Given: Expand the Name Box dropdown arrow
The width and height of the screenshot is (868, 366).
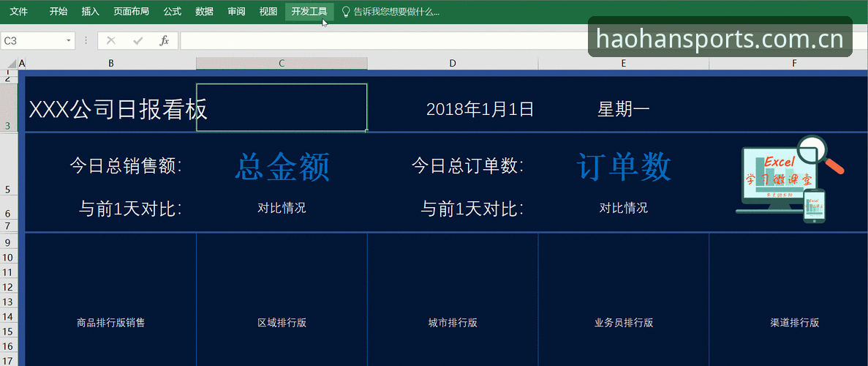Looking at the screenshot, I should pos(69,40).
